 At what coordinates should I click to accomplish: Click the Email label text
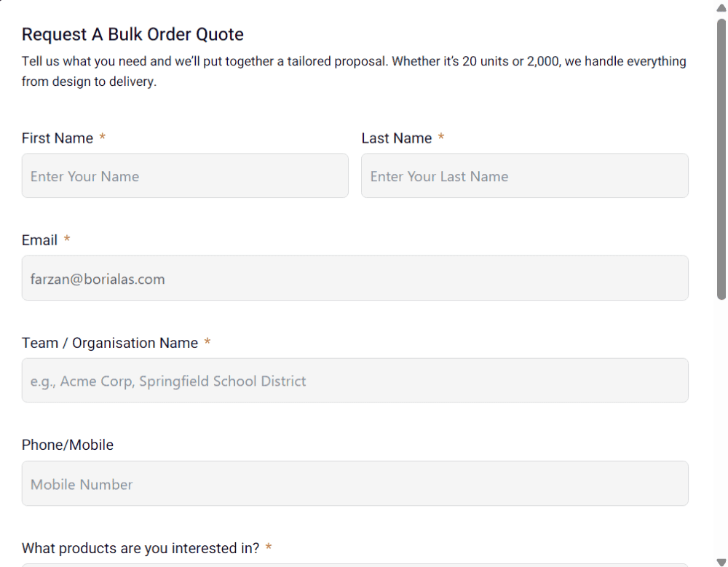click(39, 240)
